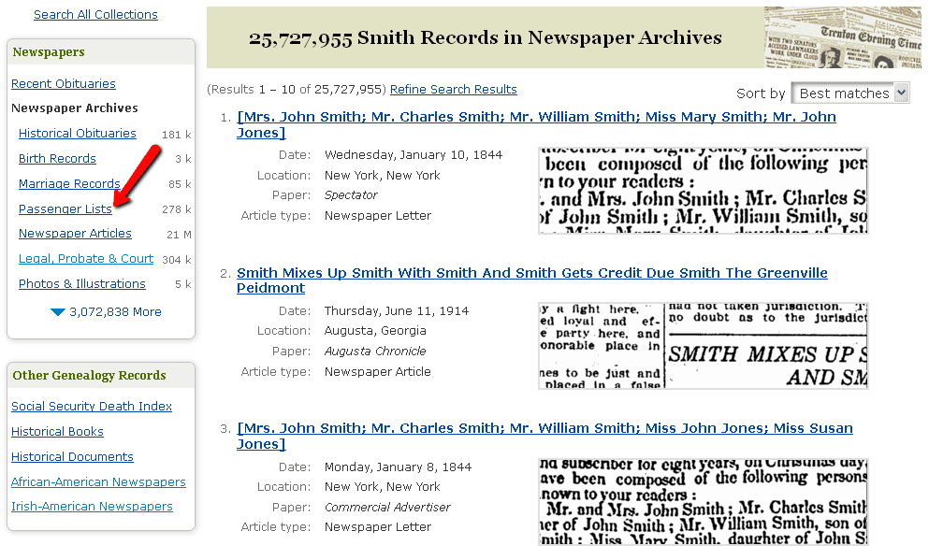Click the 181 k count beside Historical Obituaries
Viewport: 929px width, 560px height.
pyautogui.click(x=177, y=135)
